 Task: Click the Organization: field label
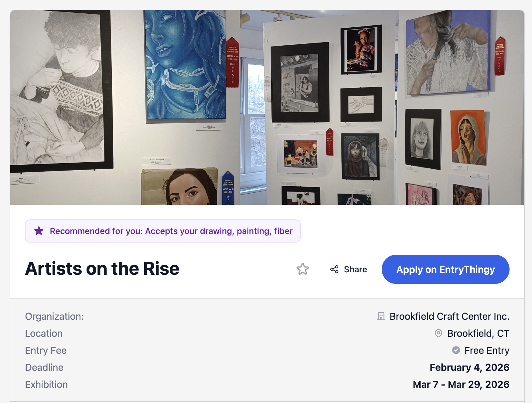[x=54, y=316]
